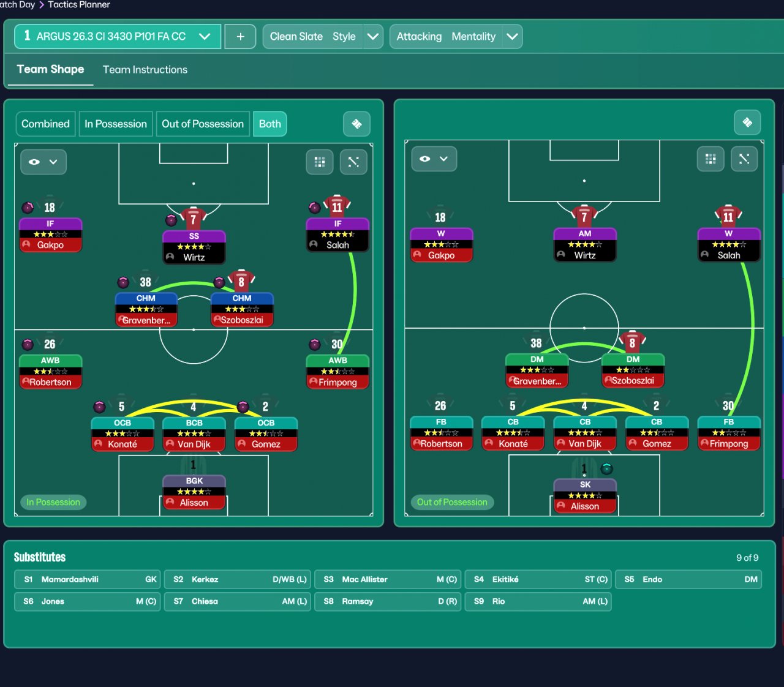The width and height of the screenshot is (784, 687).
Task: Click the purple instruction badge beside Gakpo's number 18
Action: tap(28, 208)
